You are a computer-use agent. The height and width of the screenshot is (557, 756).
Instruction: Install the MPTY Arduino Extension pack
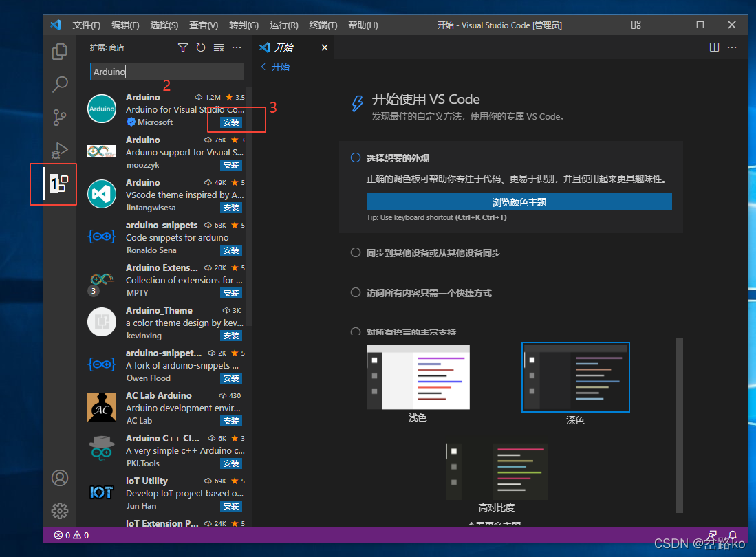[231, 293]
